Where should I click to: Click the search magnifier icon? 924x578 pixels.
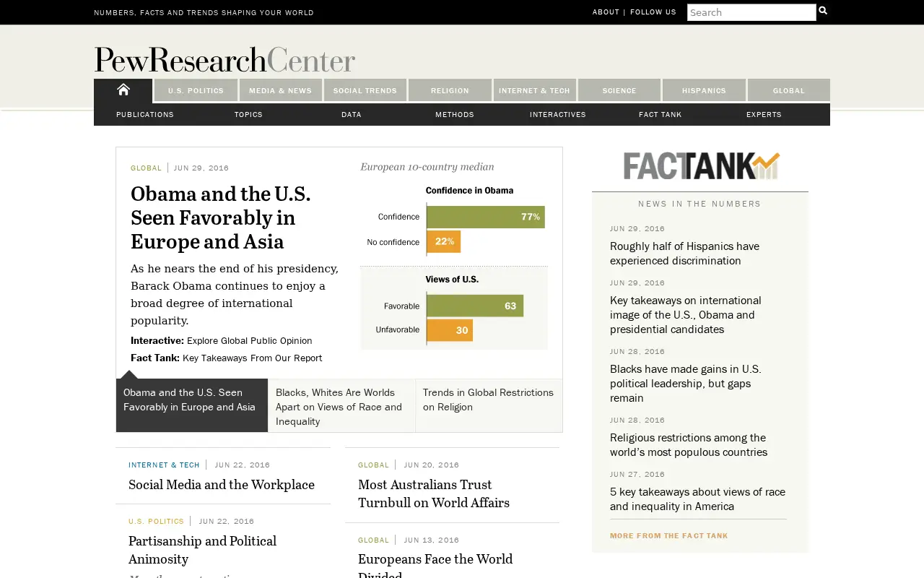pyautogui.click(x=822, y=11)
